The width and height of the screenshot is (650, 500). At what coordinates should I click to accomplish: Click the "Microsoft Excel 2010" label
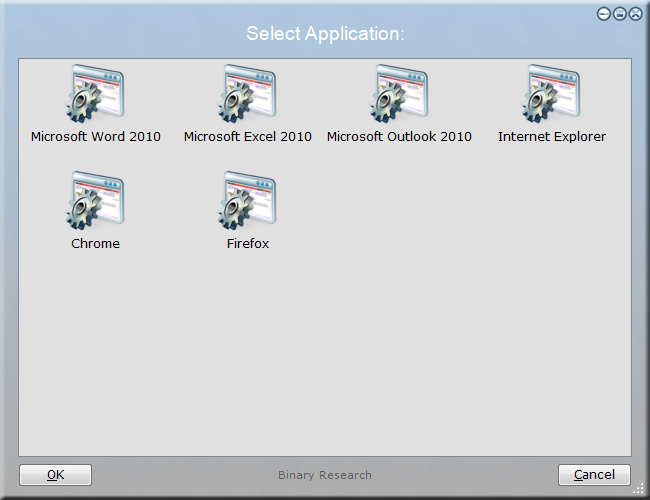pyautogui.click(x=247, y=136)
